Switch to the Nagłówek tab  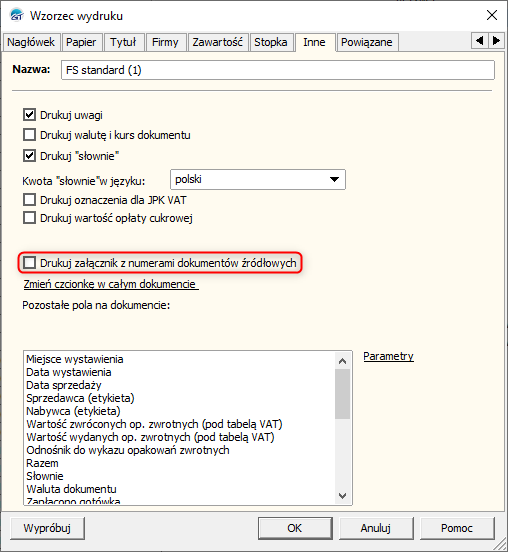(x=31, y=42)
